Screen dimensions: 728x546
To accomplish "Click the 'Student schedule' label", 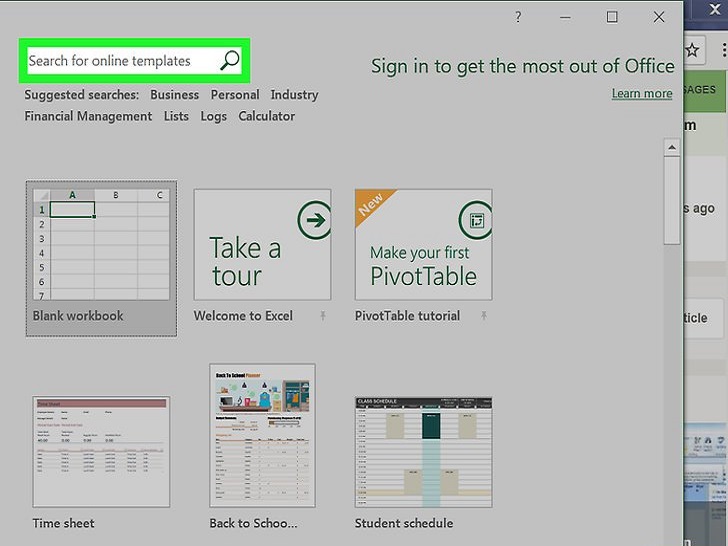I will tap(404, 523).
